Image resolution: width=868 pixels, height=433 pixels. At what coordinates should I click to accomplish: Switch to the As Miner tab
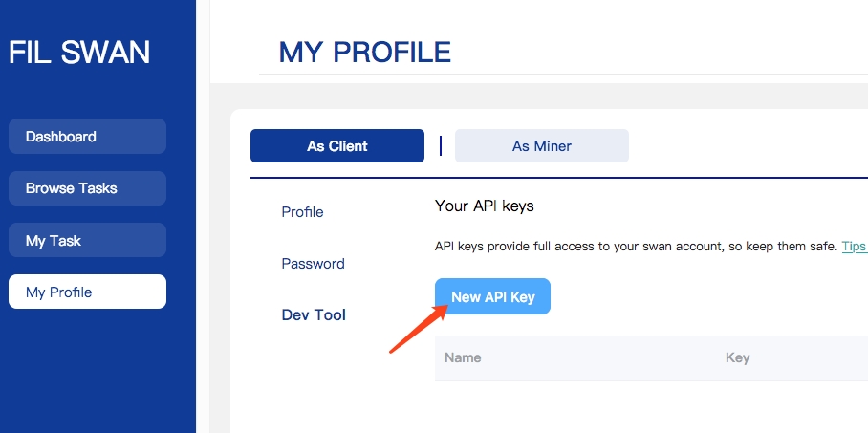(541, 146)
